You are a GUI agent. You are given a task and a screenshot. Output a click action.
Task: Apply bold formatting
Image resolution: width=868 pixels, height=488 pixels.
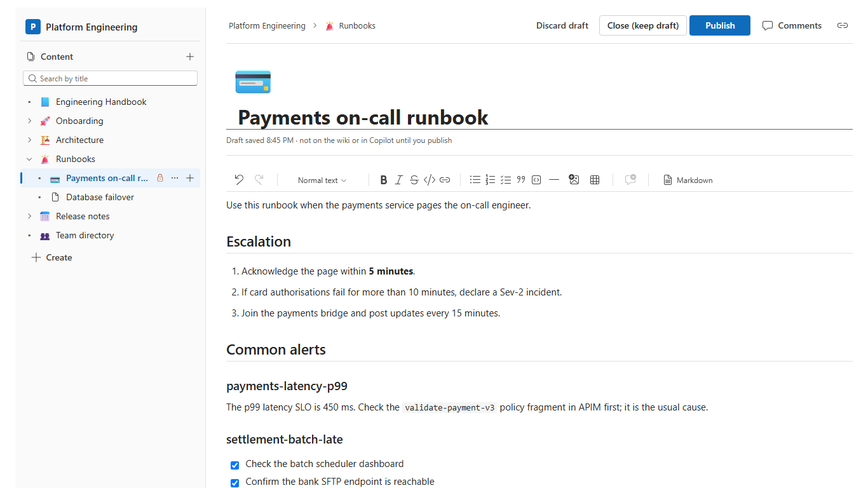pos(384,180)
